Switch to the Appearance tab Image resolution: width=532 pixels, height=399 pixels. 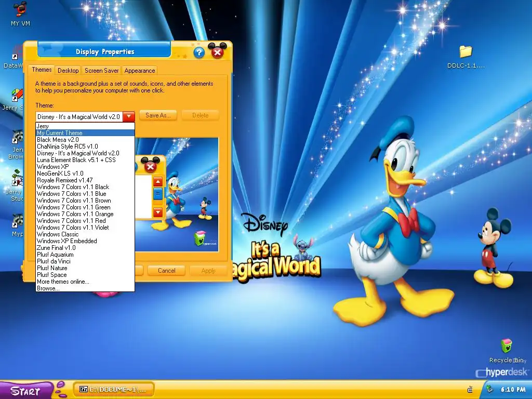pos(139,71)
